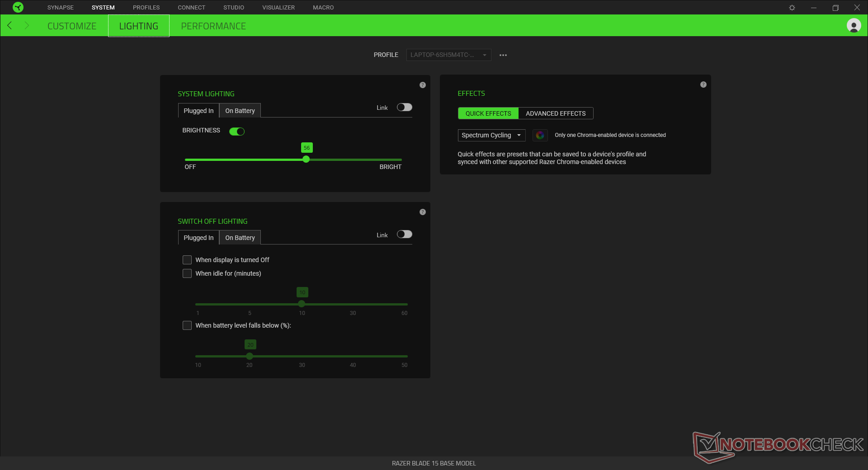Open the VISUALIZER module

tap(278, 8)
